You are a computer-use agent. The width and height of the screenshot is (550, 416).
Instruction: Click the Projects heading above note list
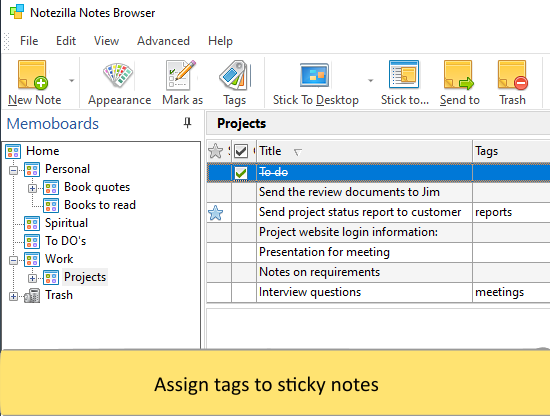[x=241, y=123]
